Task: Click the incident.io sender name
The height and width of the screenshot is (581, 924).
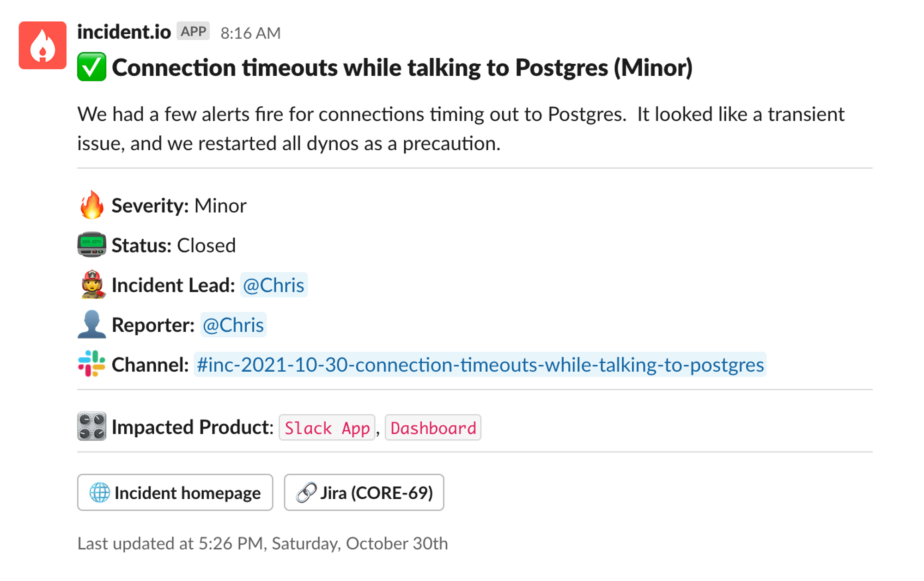Action: 124,32
